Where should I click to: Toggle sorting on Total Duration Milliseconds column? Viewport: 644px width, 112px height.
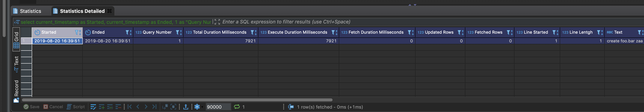point(256,32)
